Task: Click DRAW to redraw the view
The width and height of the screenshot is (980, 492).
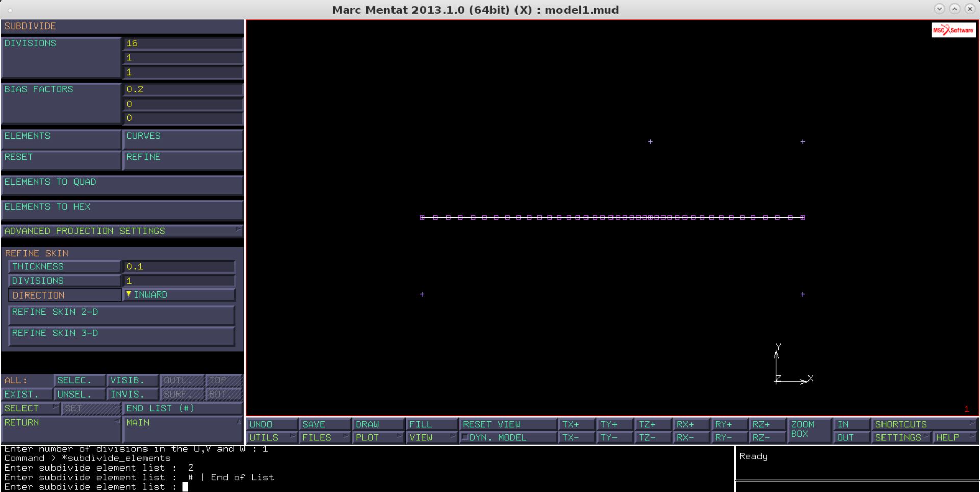Action: click(x=378, y=424)
